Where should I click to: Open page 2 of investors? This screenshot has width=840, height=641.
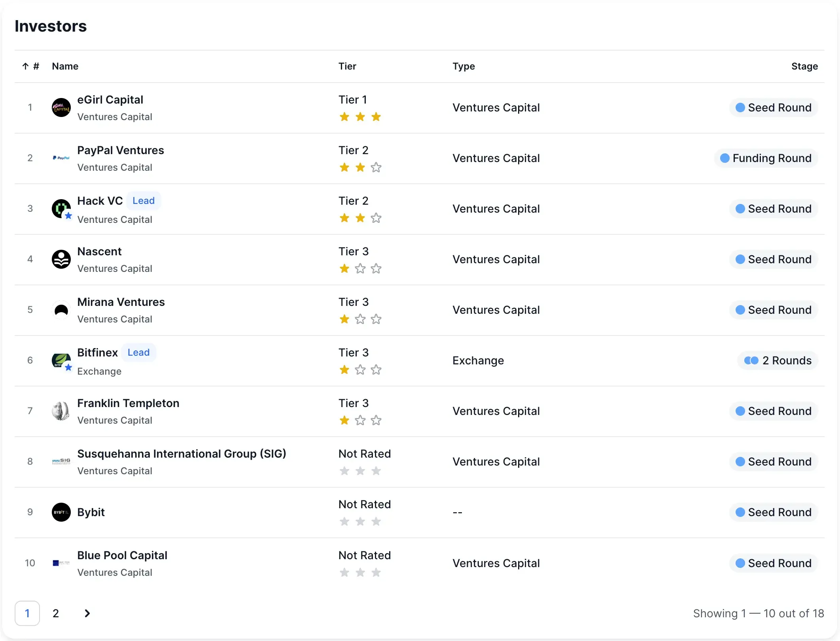(56, 613)
